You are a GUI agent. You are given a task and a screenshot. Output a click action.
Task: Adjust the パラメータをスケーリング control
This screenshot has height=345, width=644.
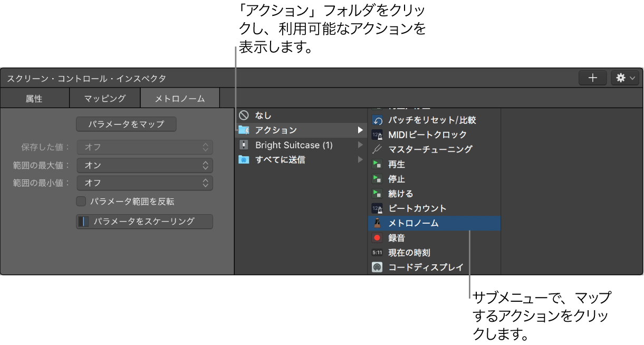point(145,222)
